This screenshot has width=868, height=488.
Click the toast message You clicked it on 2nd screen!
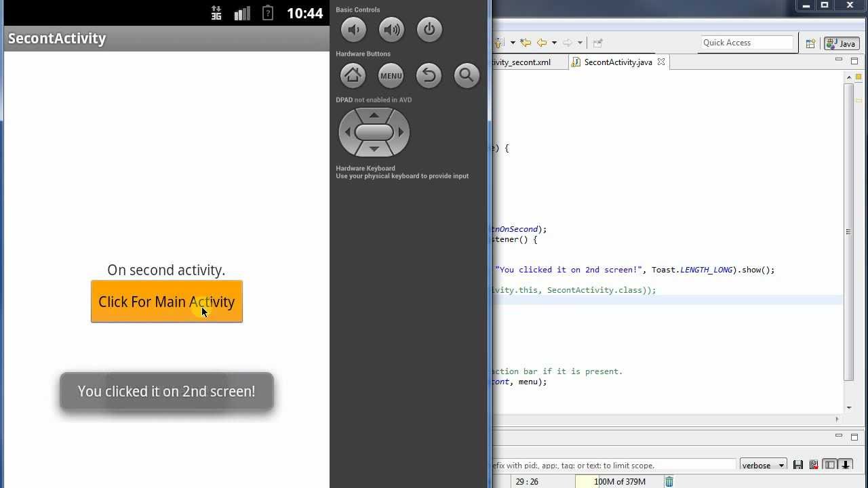click(x=166, y=391)
